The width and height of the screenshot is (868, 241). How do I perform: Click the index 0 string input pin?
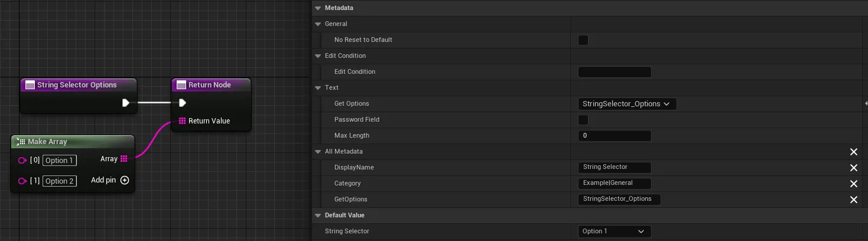pyautogui.click(x=22, y=160)
